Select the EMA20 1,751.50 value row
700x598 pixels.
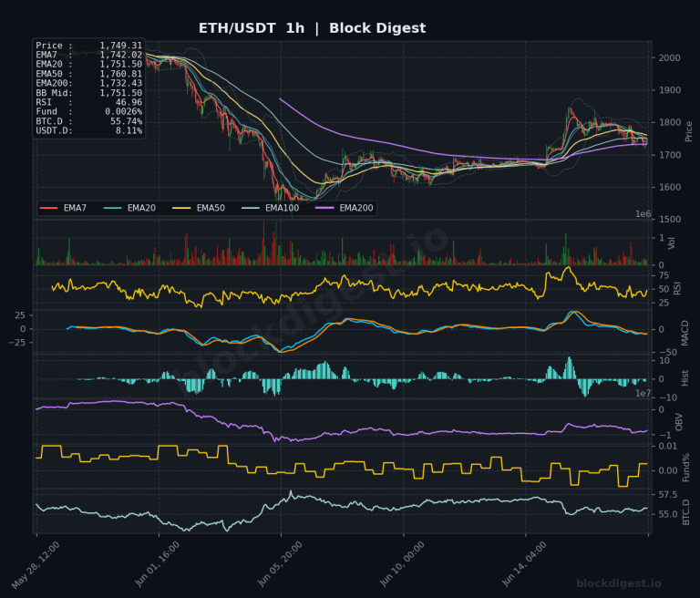coord(88,65)
